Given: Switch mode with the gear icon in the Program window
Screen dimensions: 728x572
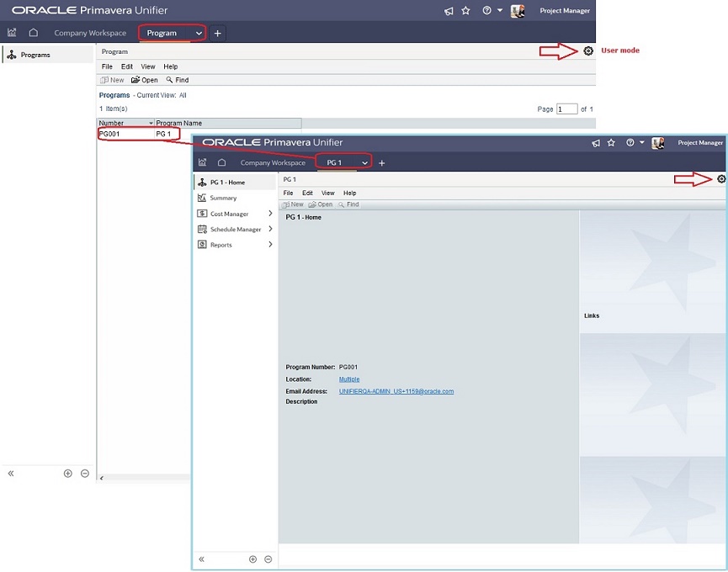Looking at the screenshot, I should 588,51.
